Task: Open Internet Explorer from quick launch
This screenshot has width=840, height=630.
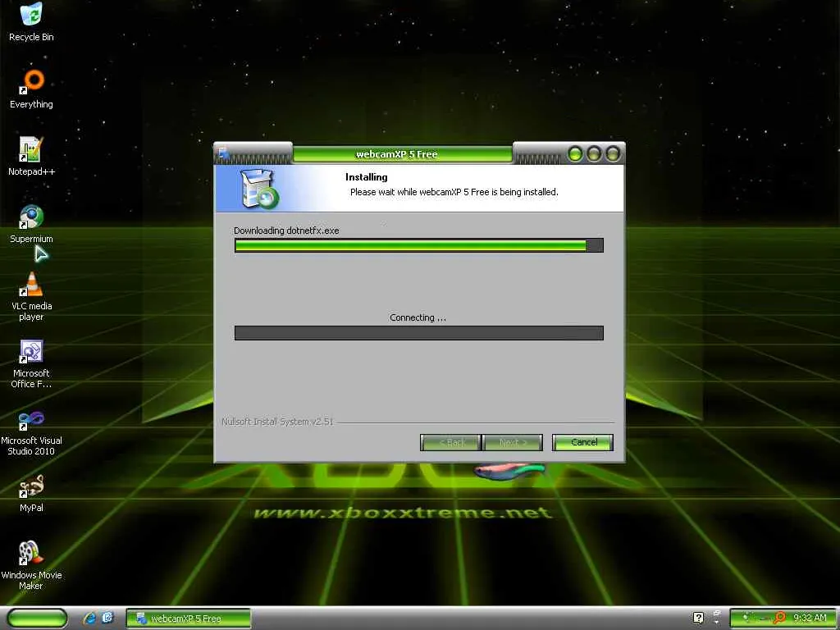Action: [89, 619]
